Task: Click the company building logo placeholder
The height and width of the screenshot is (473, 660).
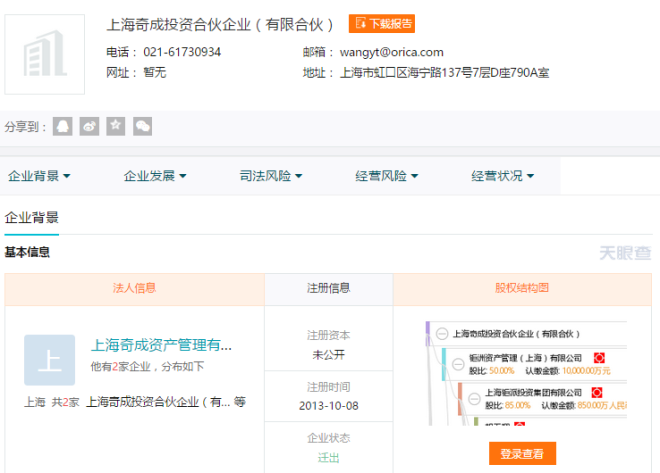Action: click(45, 54)
